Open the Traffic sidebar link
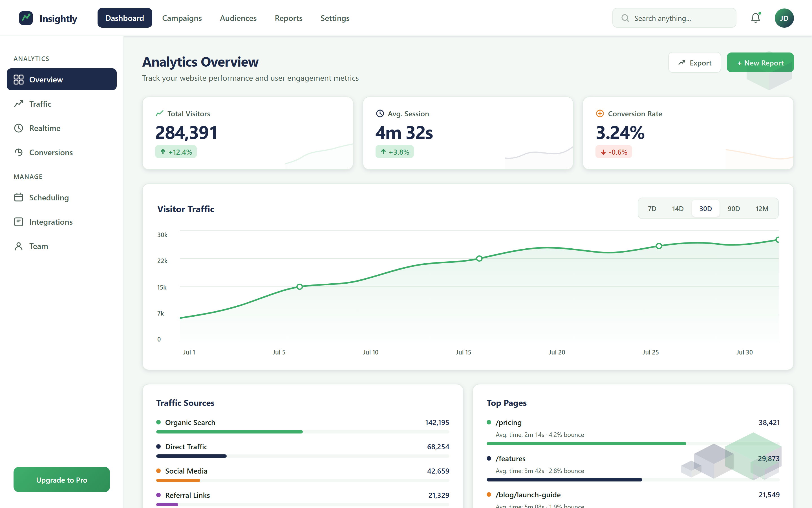The image size is (812, 508). (x=62, y=104)
